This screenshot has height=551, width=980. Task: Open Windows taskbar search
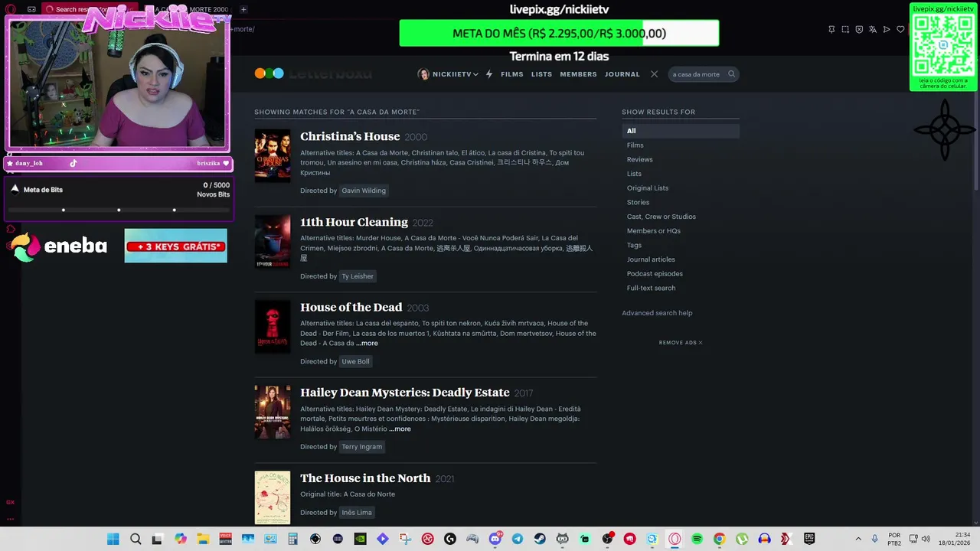point(136,539)
